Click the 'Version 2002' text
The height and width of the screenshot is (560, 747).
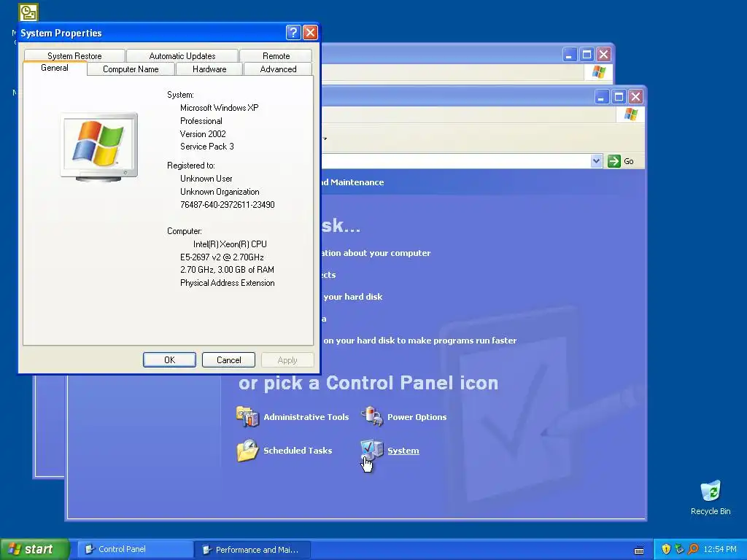click(x=203, y=134)
